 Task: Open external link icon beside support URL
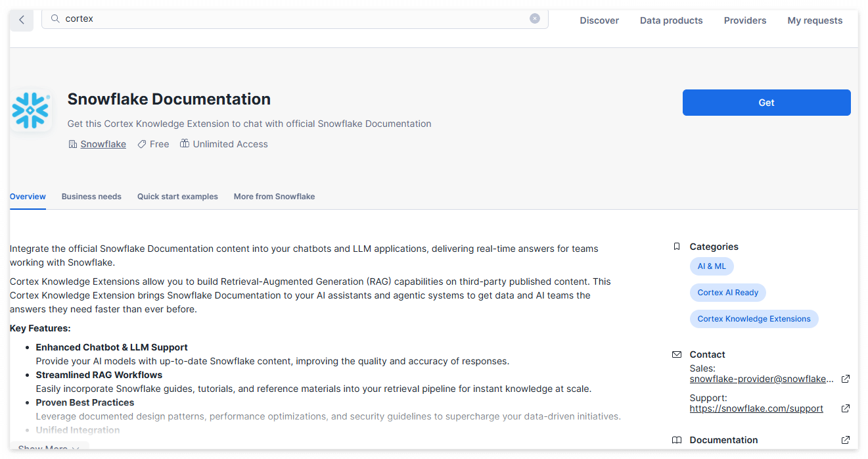pyautogui.click(x=846, y=408)
